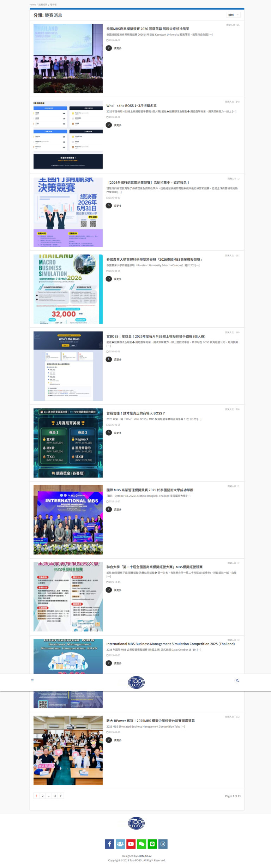This screenshot has width=271, height=868.
Task: Click the search magnifier icon
Action: 237,680
